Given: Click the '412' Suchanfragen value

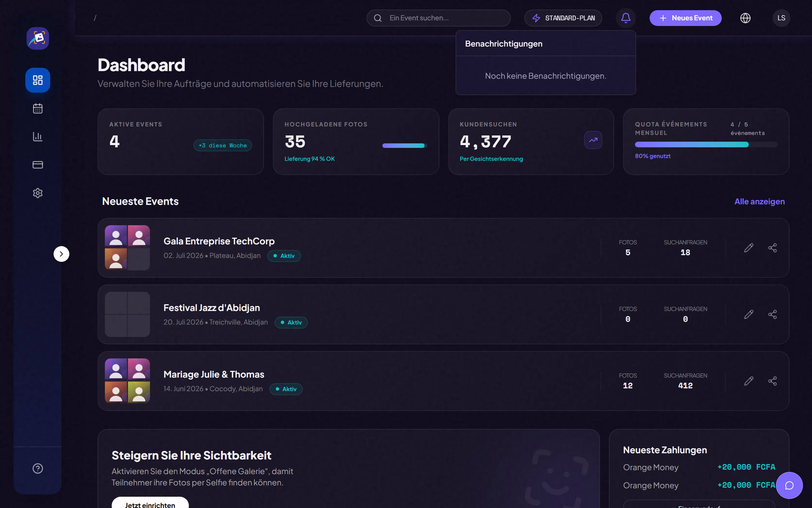Looking at the screenshot, I should [x=685, y=386].
